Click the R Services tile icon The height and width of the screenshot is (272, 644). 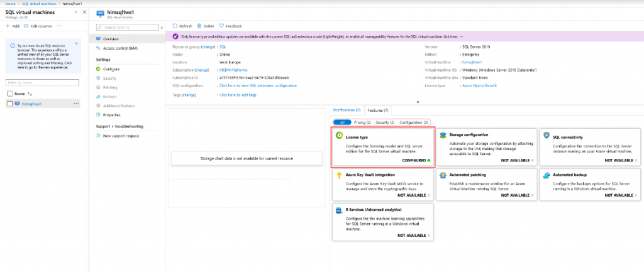pyautogui.click(x=339, y=210)
